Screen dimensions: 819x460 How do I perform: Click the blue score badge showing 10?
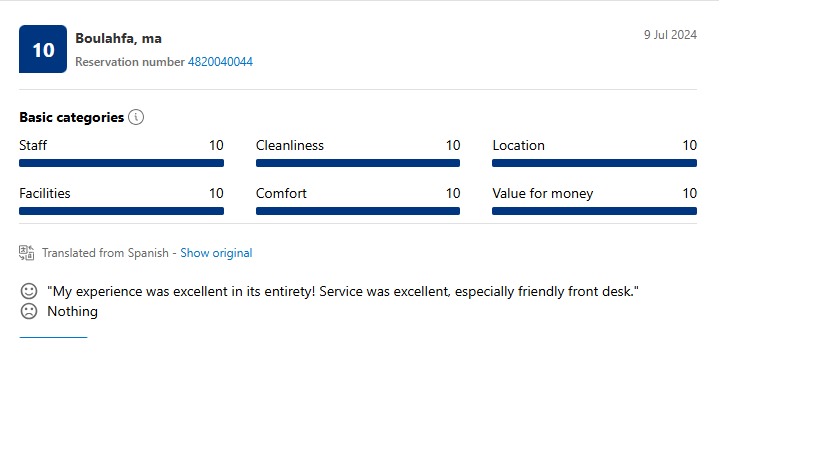43,49
